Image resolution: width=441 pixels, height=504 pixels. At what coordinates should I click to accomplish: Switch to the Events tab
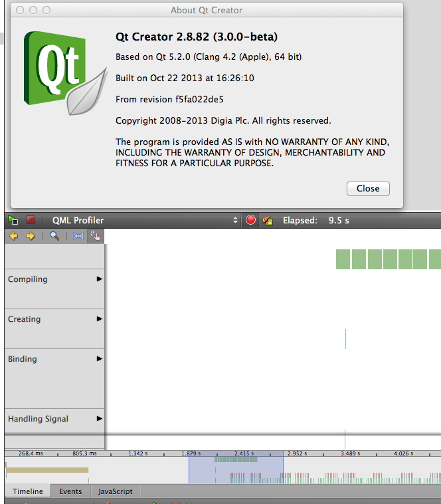tap(70, 491)
